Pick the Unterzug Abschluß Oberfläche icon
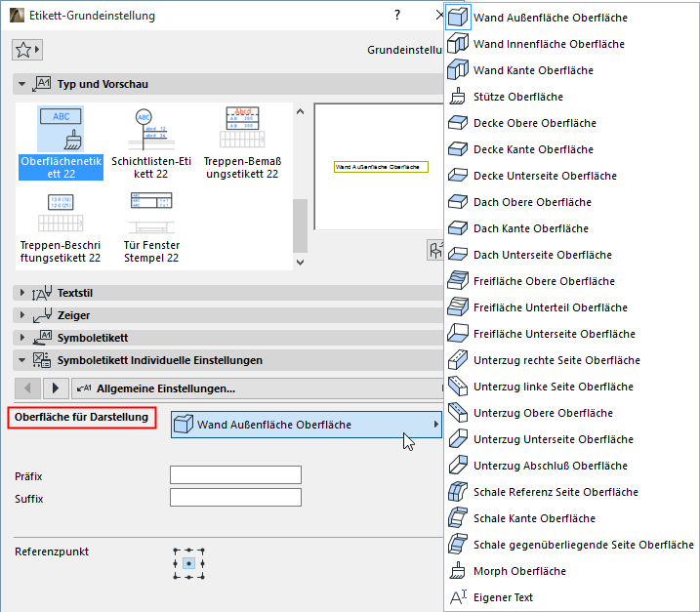Viewport: 700px width, 612px height. tap(458, 466)
